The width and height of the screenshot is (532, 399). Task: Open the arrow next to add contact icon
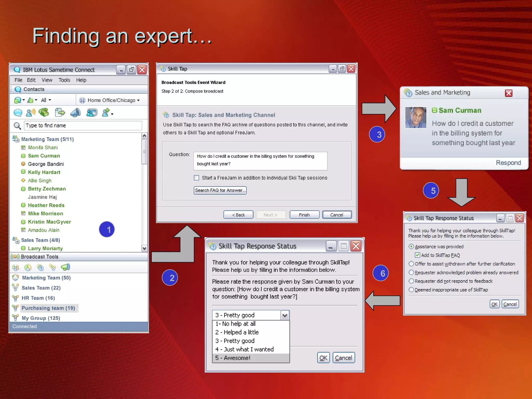112,114
